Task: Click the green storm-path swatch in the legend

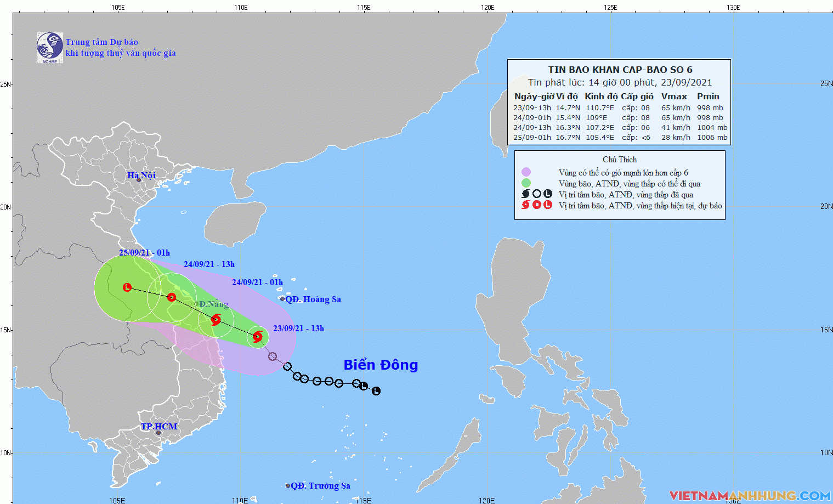Action: [x=526, y=183]
